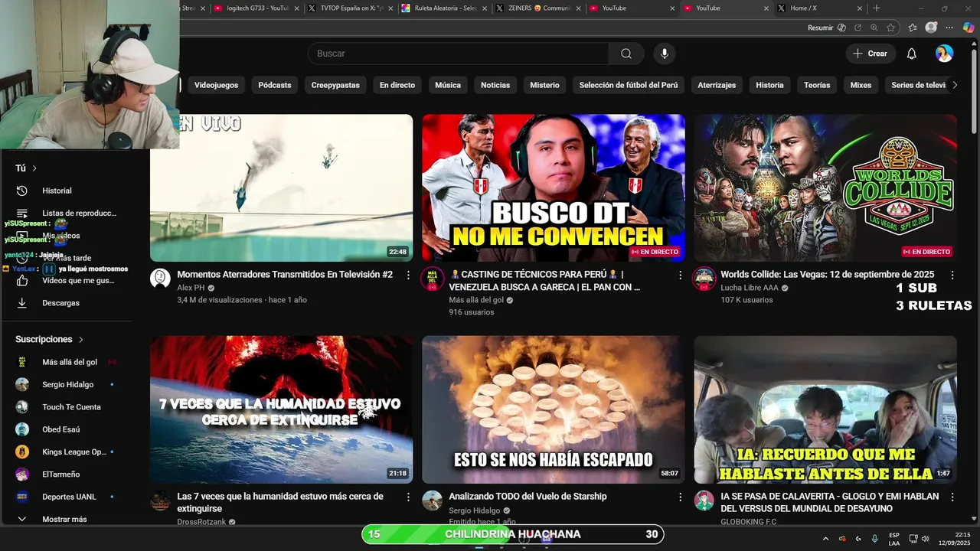
Task: Click the browser zoom magnifier icon
Action: tap(874, 28)
